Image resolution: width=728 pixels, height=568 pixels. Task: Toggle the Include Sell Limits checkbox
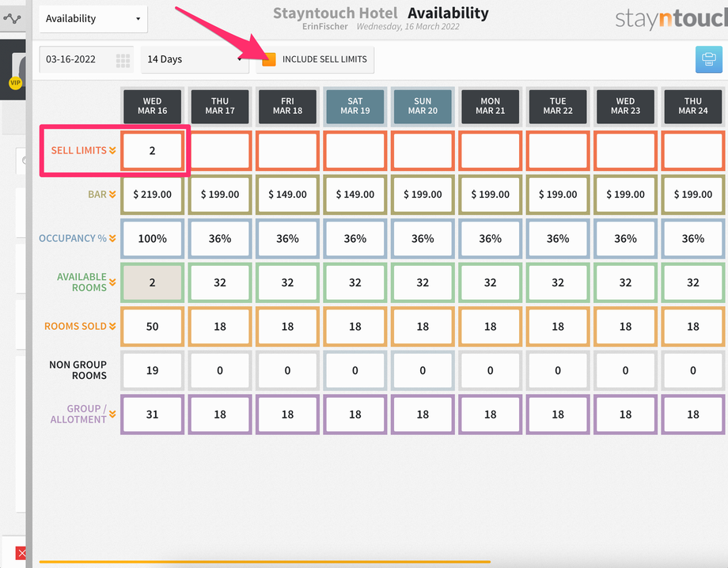click(269, 59)
